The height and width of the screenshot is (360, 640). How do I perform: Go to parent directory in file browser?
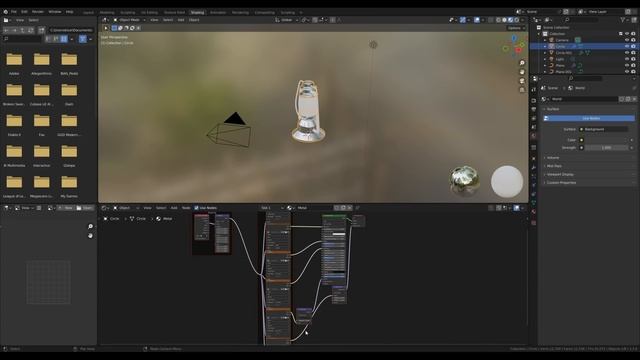pos(22,30)
